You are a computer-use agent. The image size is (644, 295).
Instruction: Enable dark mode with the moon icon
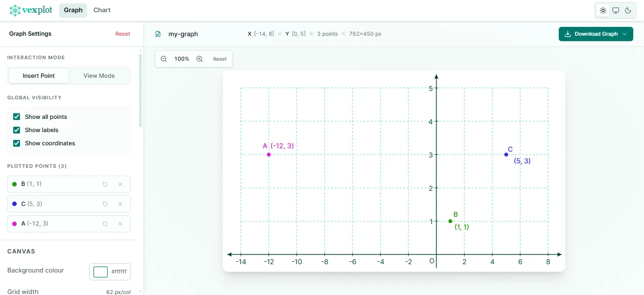(629, 10)
